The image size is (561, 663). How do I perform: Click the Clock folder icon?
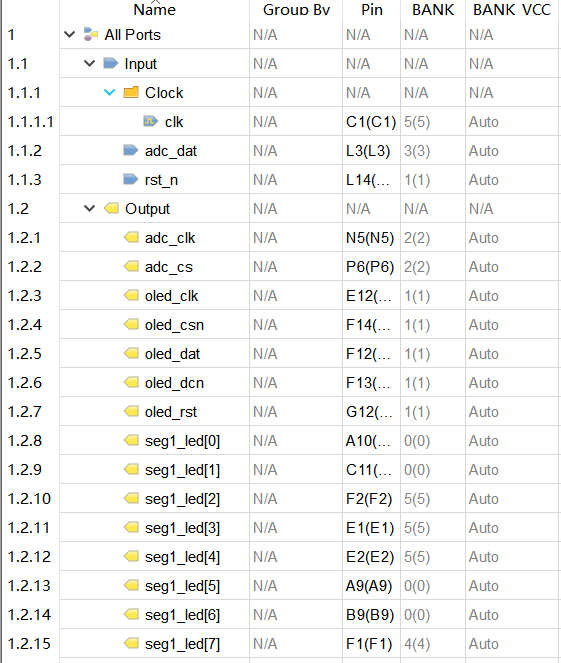(131, 92)
